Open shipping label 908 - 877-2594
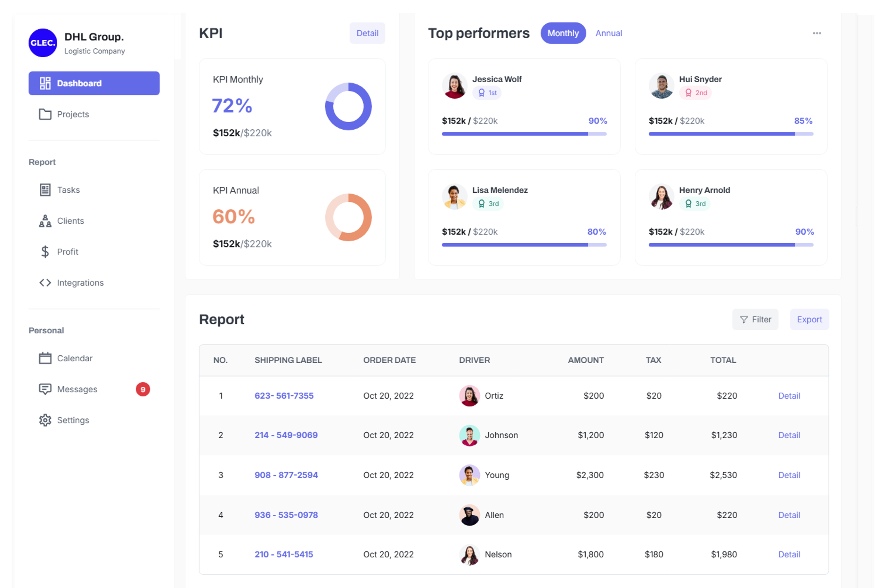886x588 pixels. click(286, 475)
